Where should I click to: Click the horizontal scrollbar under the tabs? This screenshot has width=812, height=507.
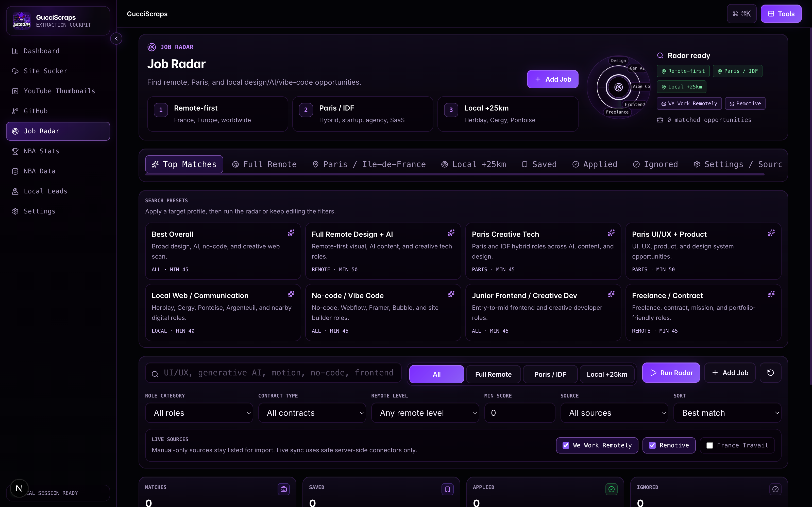pos(455,174)
